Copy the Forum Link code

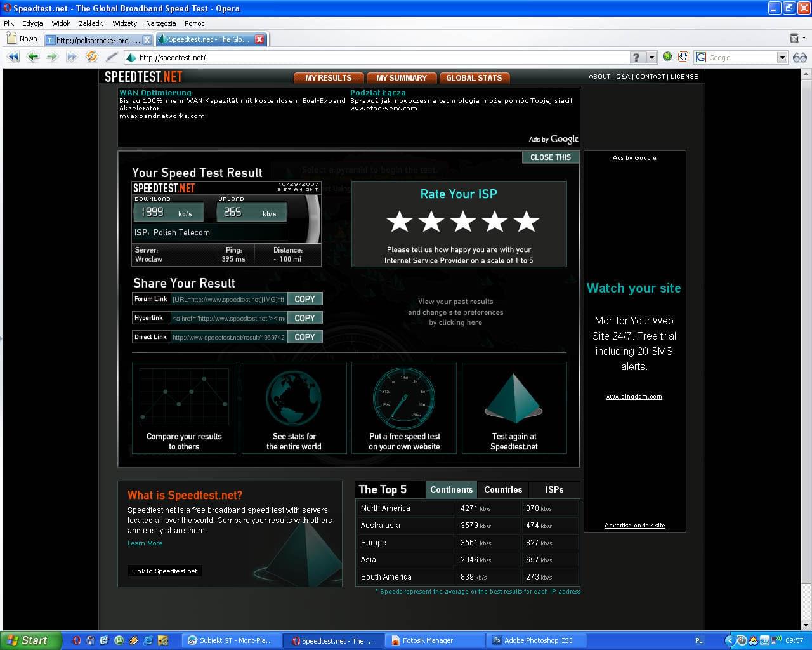tap(304, 299)
